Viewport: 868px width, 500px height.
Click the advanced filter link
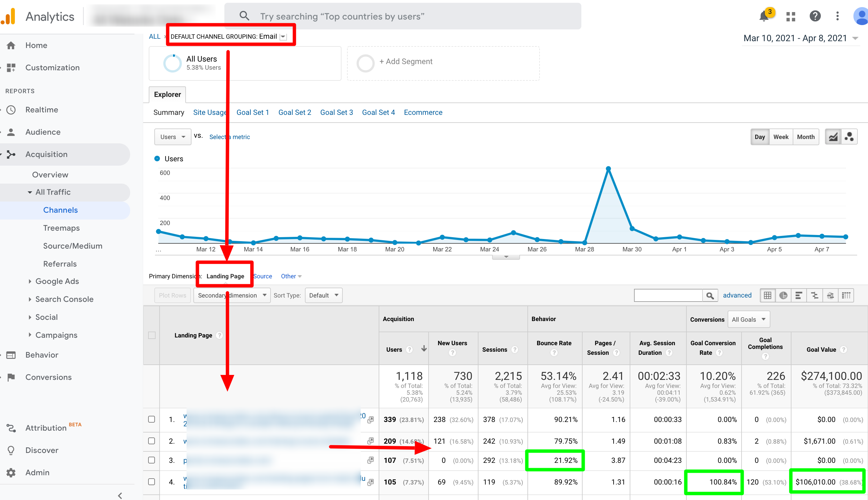[x=737, y=295]
